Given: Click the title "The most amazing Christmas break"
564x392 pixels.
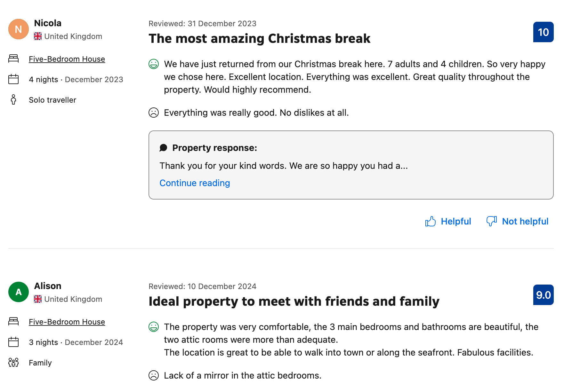Looking at the screenshot, I should click(259, 39).
